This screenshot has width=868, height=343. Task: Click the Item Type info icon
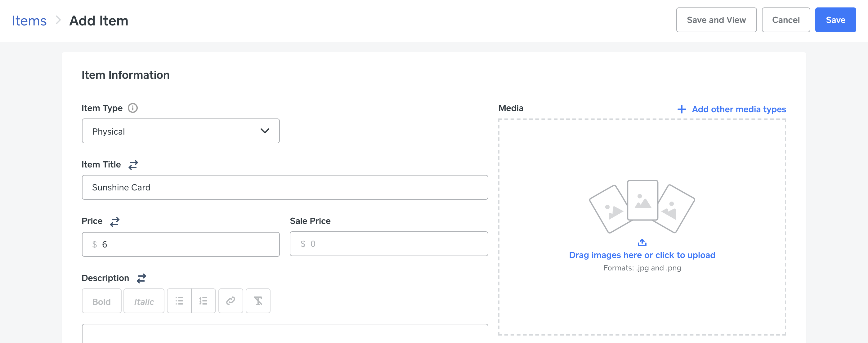point(133,108)
